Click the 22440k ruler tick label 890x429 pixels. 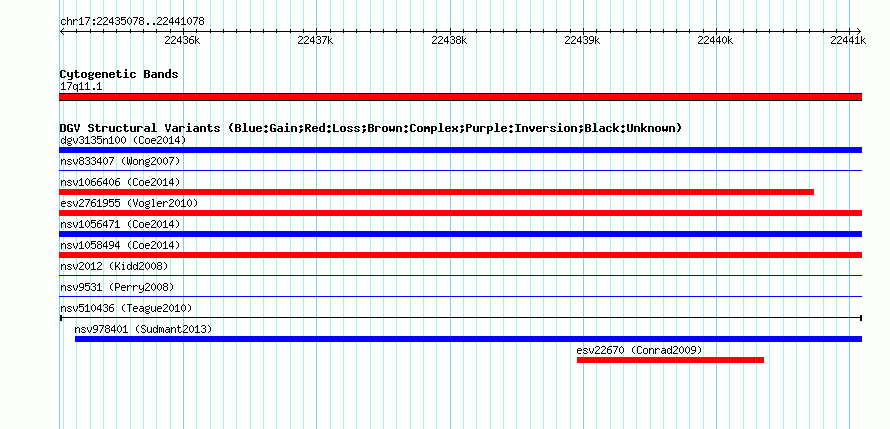716,40
